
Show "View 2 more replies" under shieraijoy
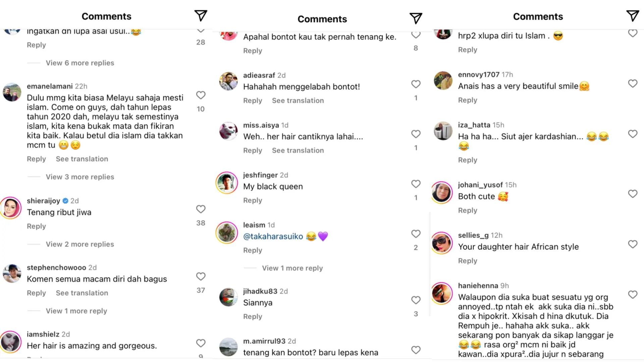(x=80, y=244)
